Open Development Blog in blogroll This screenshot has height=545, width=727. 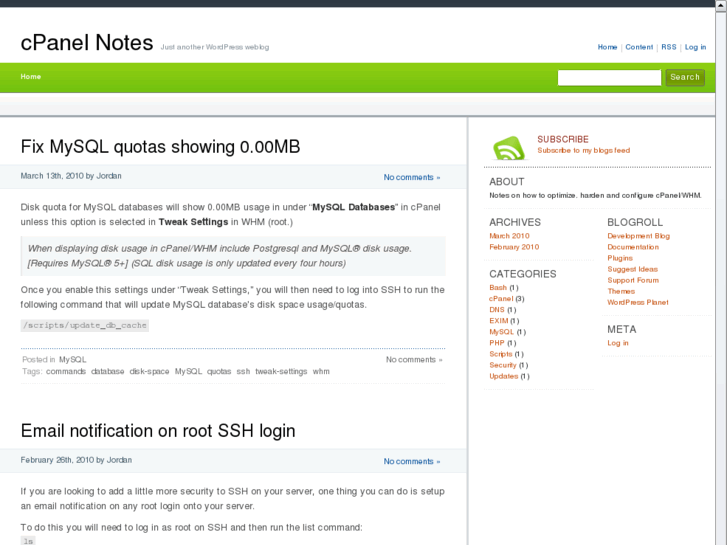click(x=638, y=236)
